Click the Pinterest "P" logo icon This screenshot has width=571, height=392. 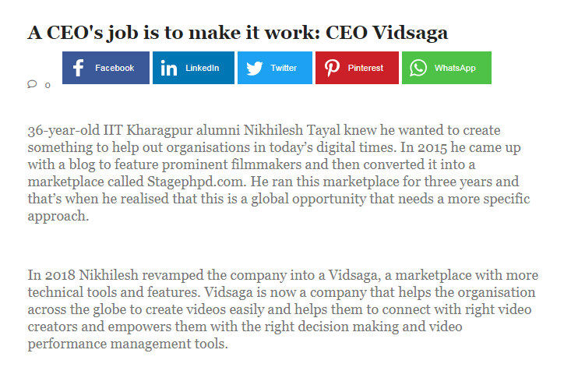point(333,69)
